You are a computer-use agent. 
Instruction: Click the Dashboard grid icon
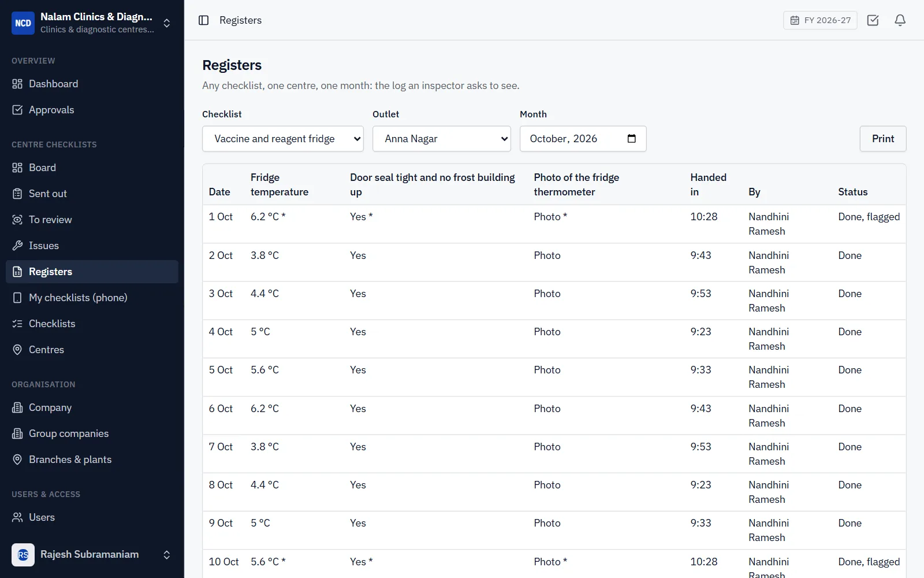coord(17,84)
